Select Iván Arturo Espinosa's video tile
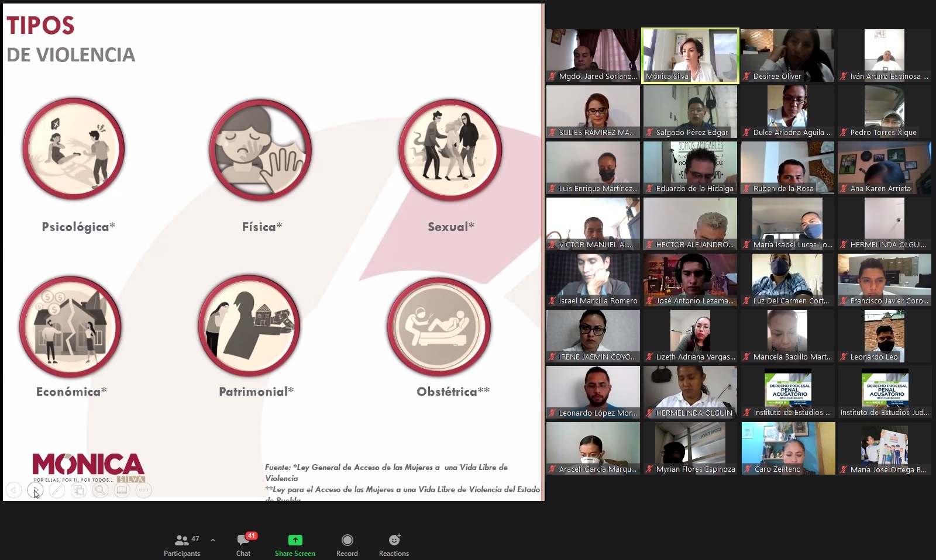The image size is (936, 560). point(885,56)
